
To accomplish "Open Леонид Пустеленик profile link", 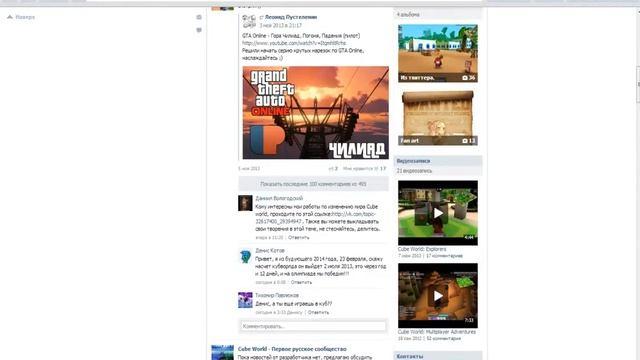I will click(291, 17).
